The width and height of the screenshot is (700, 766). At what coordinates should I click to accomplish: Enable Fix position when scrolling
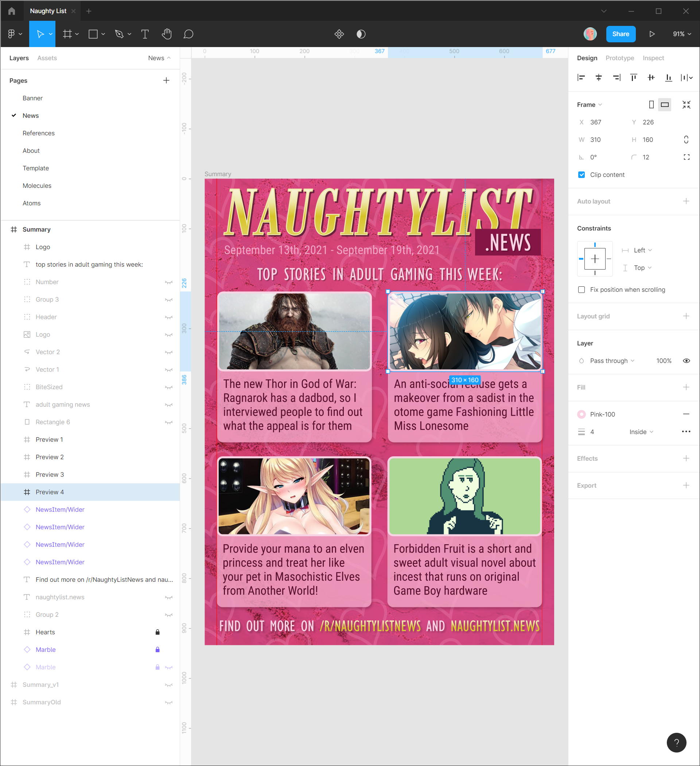(x=581, y=290)
